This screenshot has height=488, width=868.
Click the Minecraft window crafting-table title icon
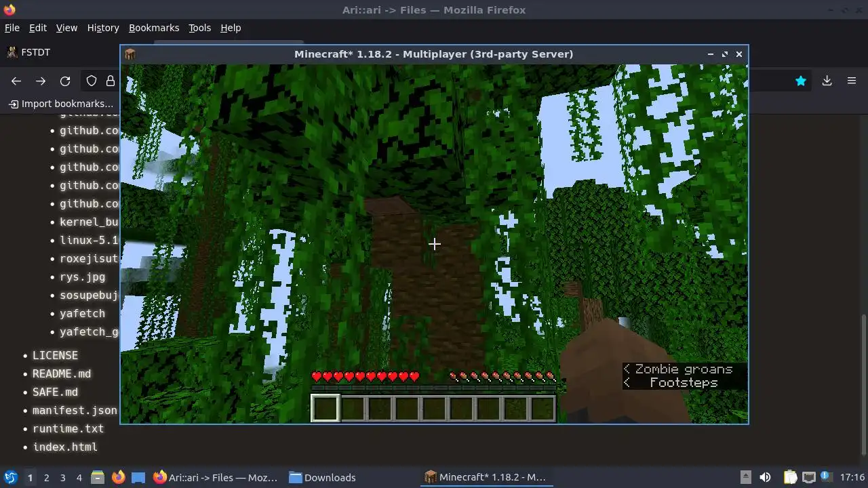(x=130, y=54)
